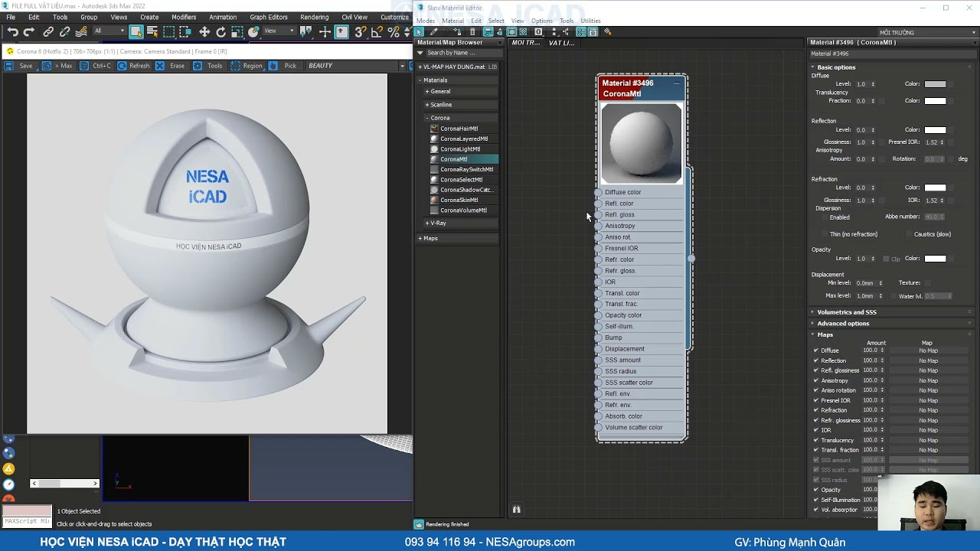The height and width of the screenshot is (551, 980).
Task: Click the Translucency Color swatch
Action: (x=935, y=101)
